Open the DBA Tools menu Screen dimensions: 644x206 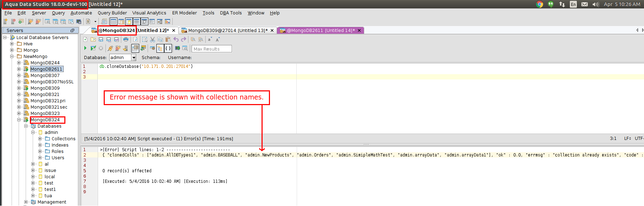point(231,13)
